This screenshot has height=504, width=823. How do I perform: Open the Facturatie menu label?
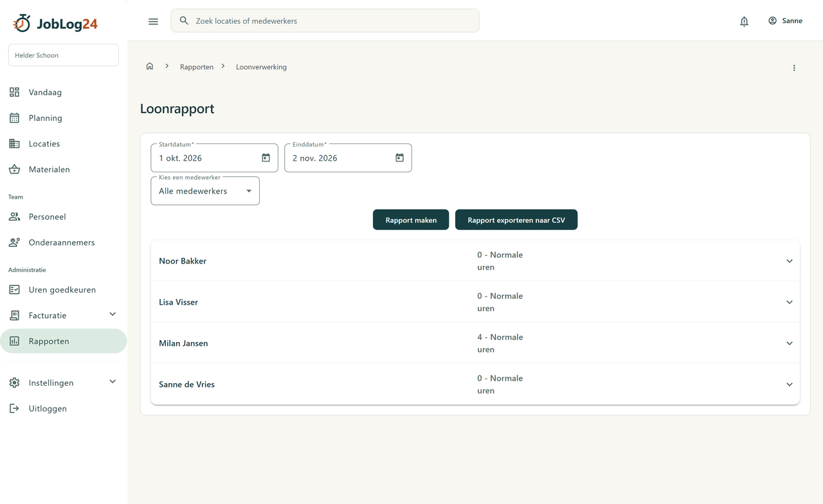pyautogui.click(x=48, y=316)
